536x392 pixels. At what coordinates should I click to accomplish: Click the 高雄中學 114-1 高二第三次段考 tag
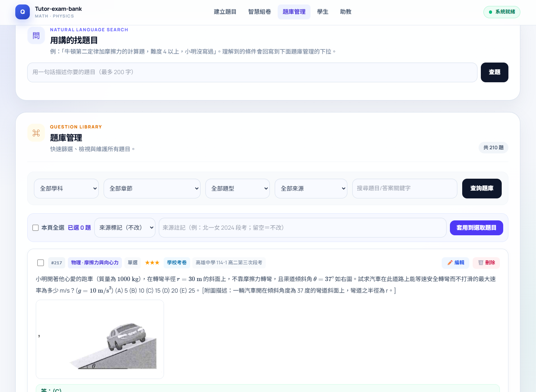coord(229,263)
